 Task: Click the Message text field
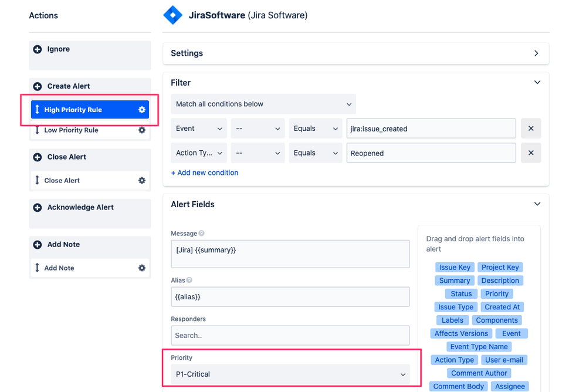click(x=290, y=254)
